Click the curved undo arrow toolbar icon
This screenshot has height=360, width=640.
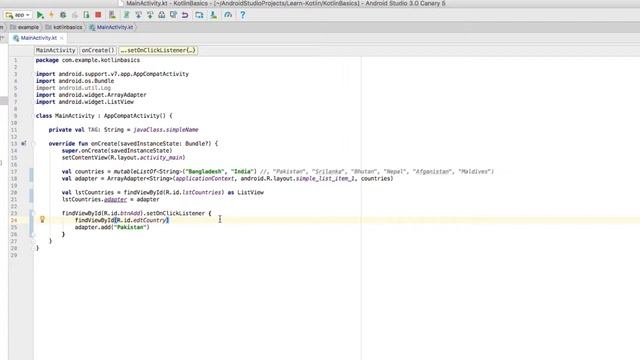[185, 15]
